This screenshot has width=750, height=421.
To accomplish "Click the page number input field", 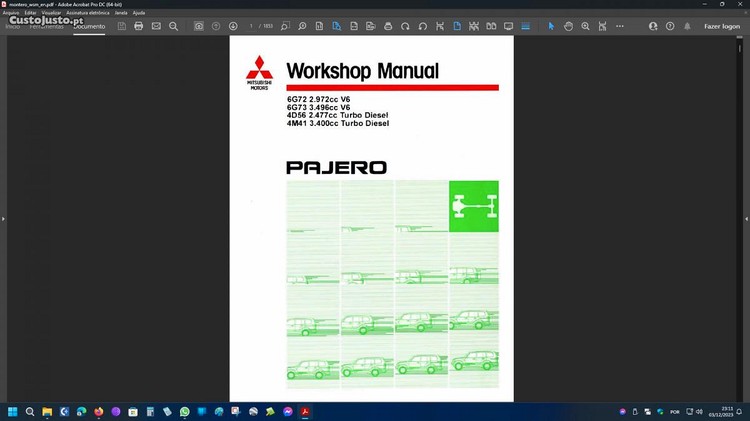I will pos(252,26).
